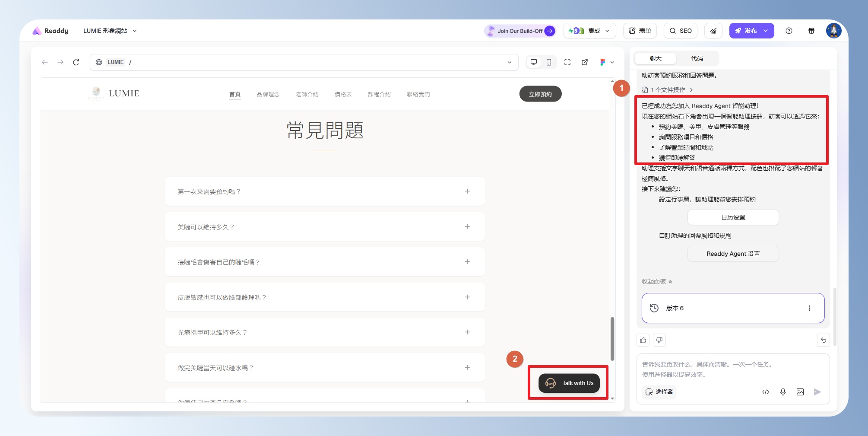Give thumbs up to the response
868x436 pixels.
pos(643,340)
